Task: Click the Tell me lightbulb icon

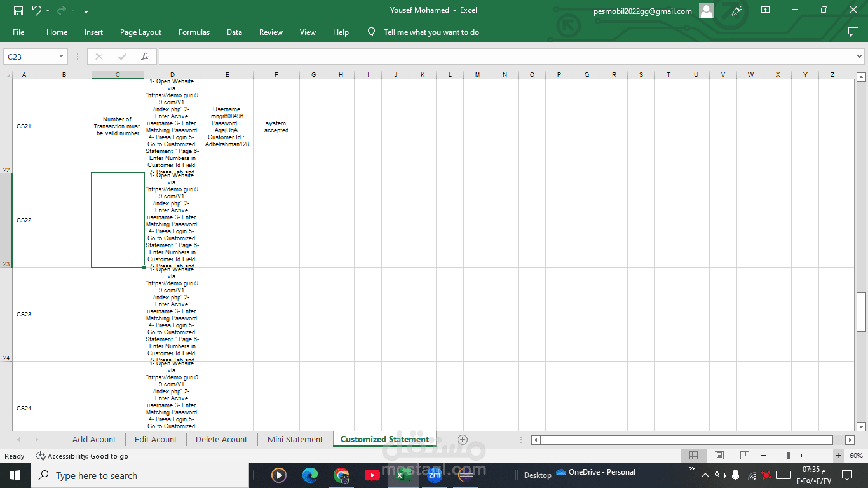Action: click(x=372, y=32)
